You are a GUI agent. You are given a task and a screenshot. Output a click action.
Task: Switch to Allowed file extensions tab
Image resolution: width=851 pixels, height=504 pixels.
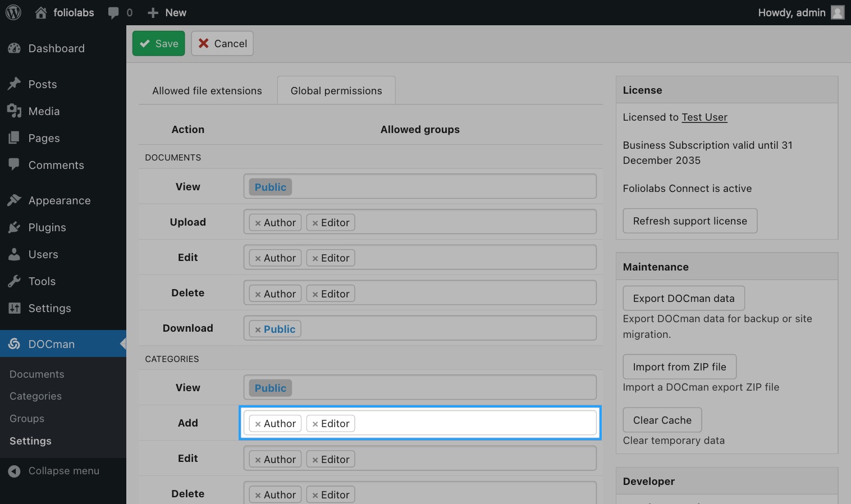pyautogui.click(x=207, y=91)
